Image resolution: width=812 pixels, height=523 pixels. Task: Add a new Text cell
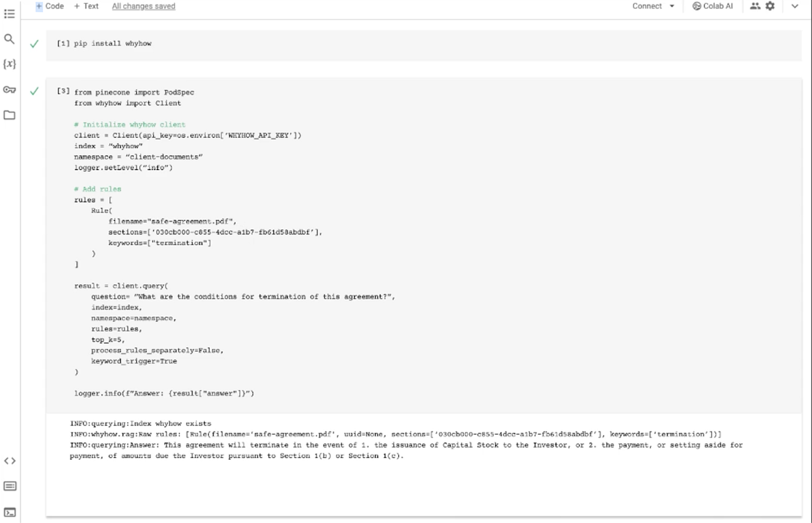(x=86, y=6)
